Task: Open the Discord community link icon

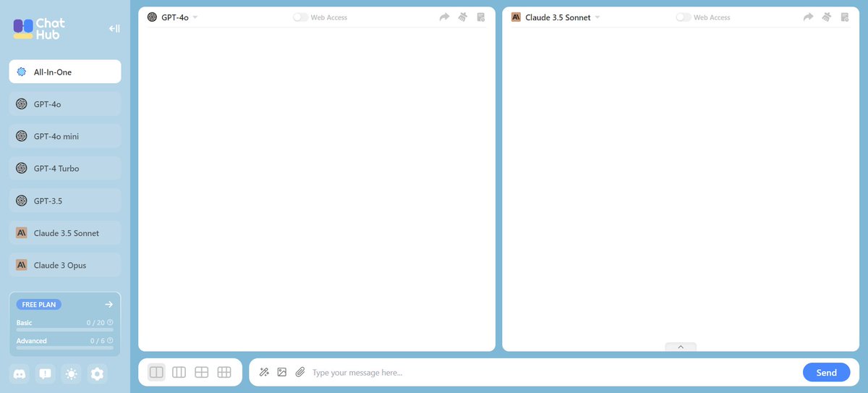Action: point(19,374)
